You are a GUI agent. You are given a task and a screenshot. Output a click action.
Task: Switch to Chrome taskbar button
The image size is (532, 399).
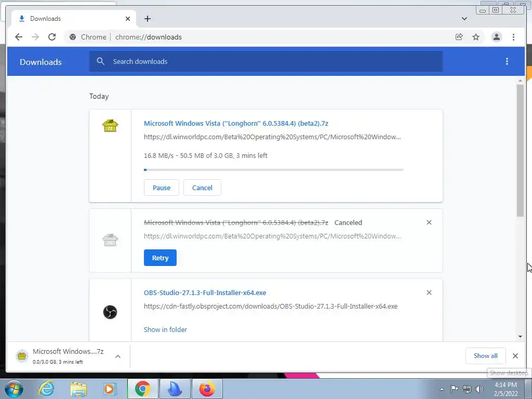coord(142,389)
